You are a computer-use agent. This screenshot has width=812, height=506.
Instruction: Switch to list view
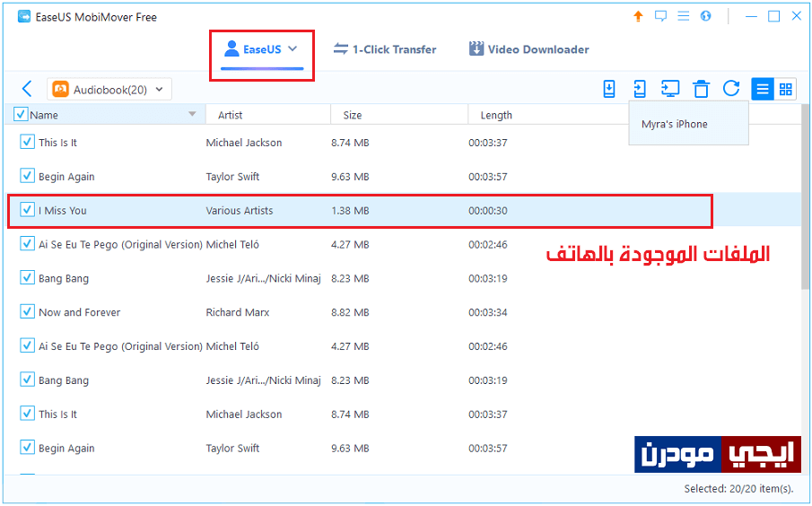click(x=763, y=89)
